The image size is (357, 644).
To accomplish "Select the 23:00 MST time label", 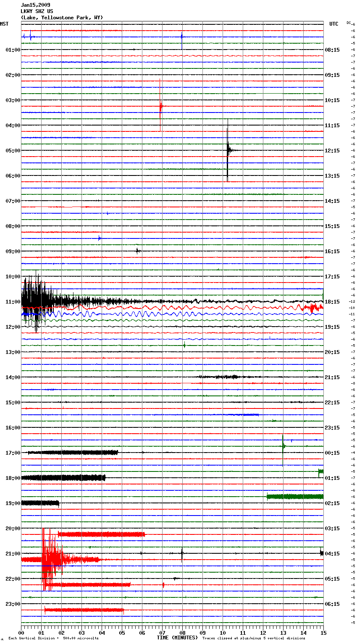I will [x=13, y=604].
